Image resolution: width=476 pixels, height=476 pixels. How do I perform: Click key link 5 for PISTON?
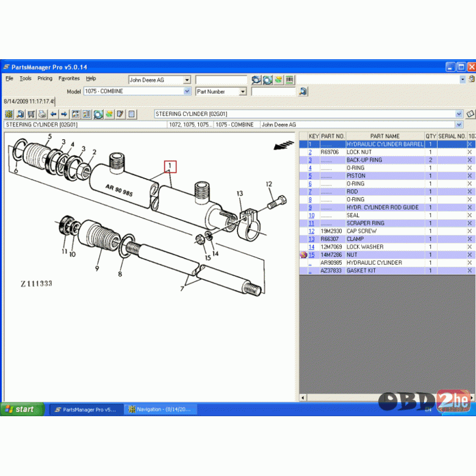(310, 176)
